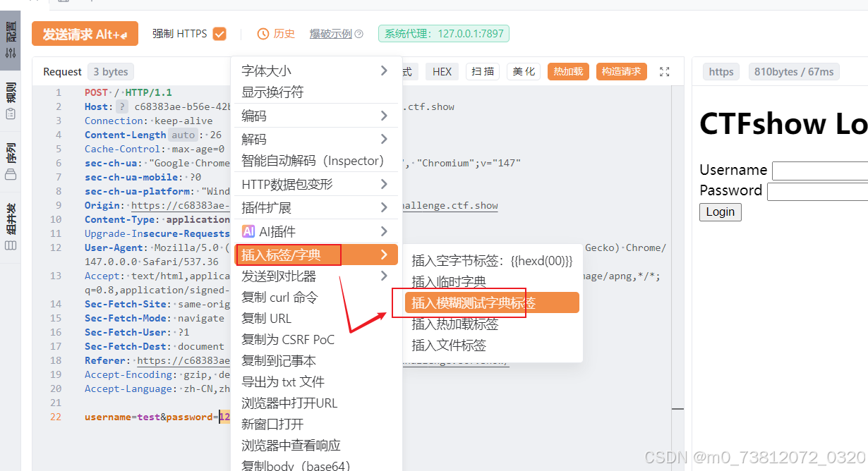Click the auto tag beside Content-Length
Image resolution: width=868 pixels, height=471 pixels.
click(x=183, y=135)
